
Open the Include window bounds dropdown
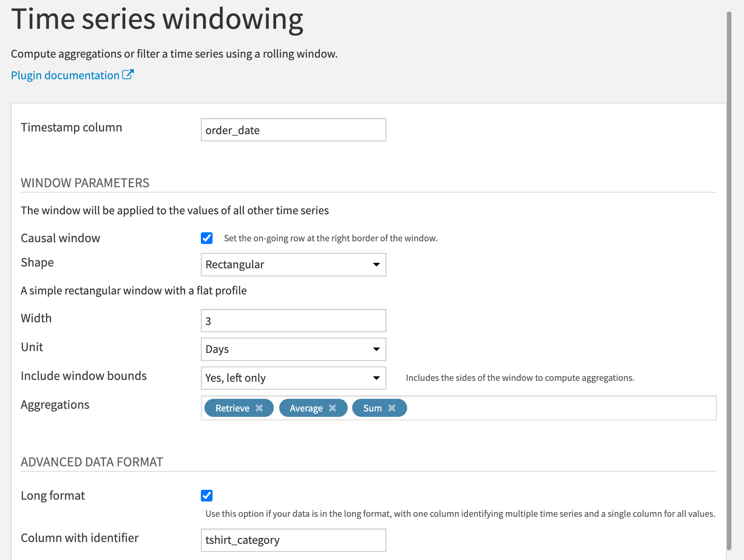pyautogui.click(x=293, y=378)
